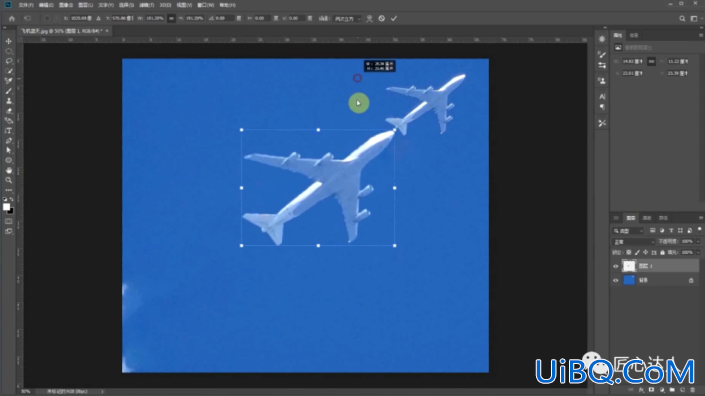Select the Move tool in the toolbar
The height and width of the screenshot is (396, 705).
[9, 41]
